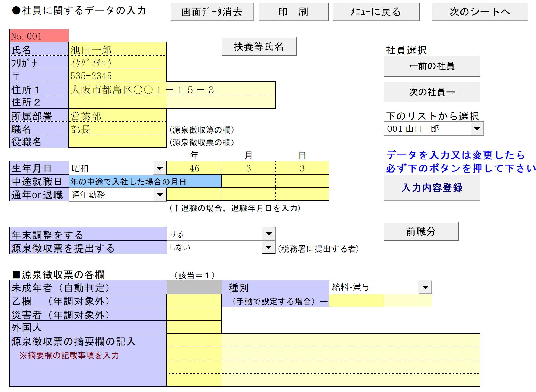Open the 扶養等氏名 dependents button

[x=259, y=47]
